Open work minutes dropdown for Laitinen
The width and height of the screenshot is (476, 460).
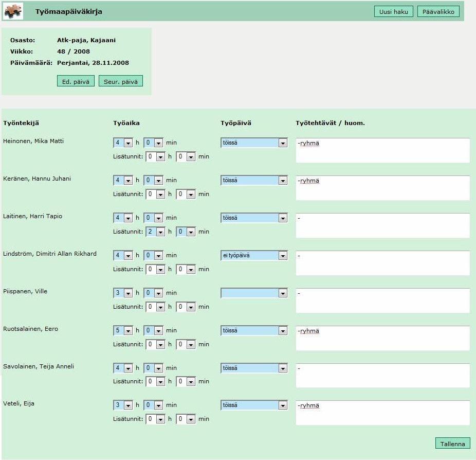coord(153,218)
